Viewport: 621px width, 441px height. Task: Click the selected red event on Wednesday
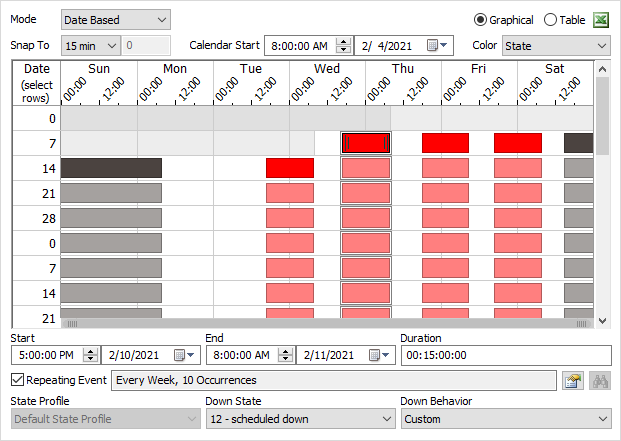[366, 143]
